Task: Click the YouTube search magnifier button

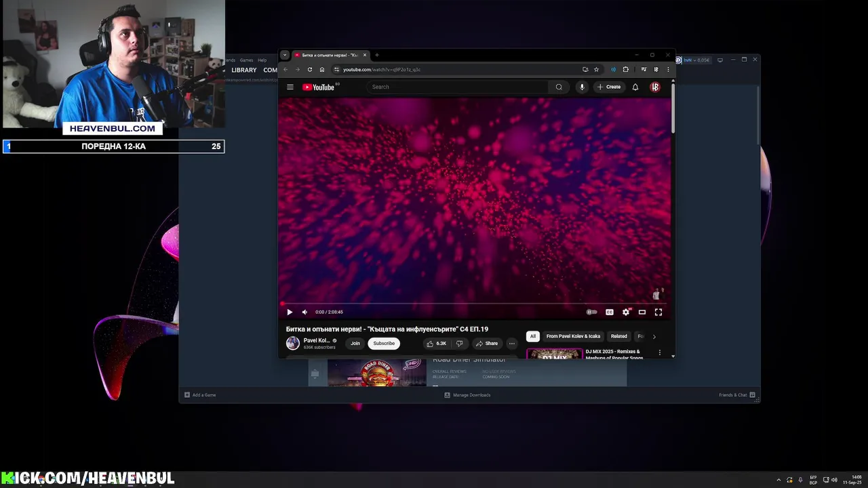Action: [559, 87]
